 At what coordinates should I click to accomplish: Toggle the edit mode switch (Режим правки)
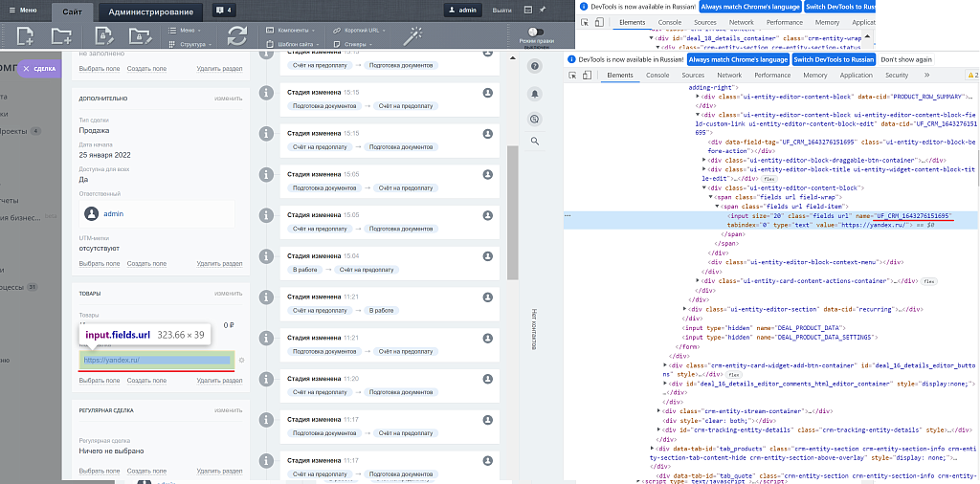535,33
